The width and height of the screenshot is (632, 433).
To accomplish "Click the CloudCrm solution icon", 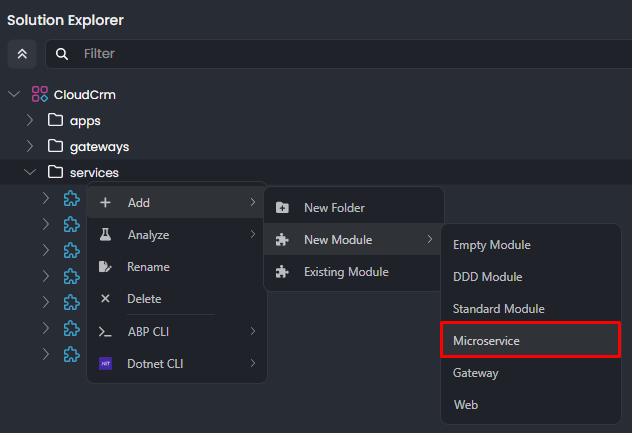I will (40, 94).
